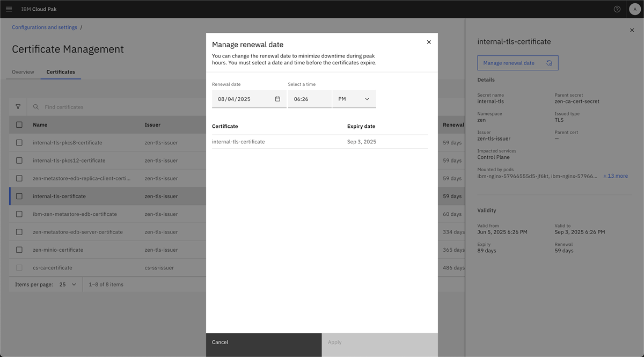Click internal-tls-pkcs8-certificate name in table

tap(68, 143)
